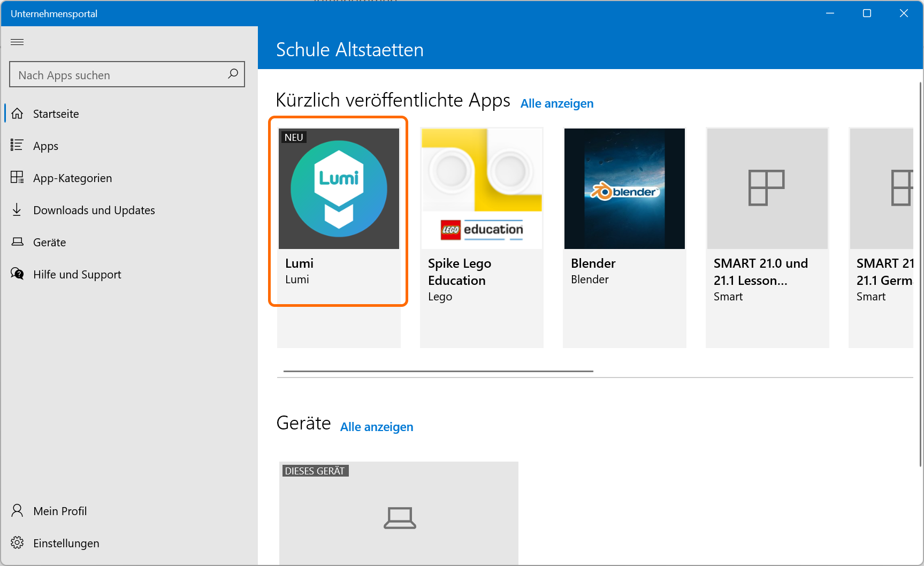Image resolution: width=924 pixels, height=566 pixels.
Task: Click the Mein Profil person icon
Action: click(x=17, y=510)
